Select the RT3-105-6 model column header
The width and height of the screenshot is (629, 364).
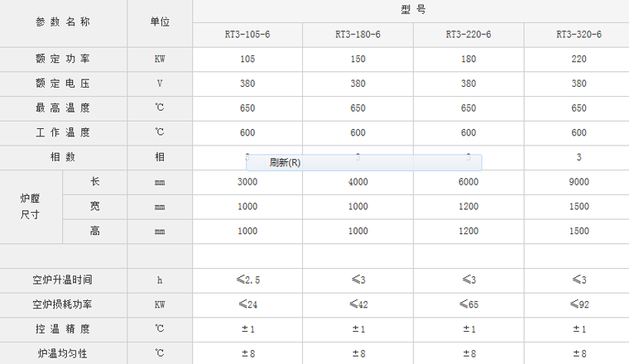coord(247,35)
